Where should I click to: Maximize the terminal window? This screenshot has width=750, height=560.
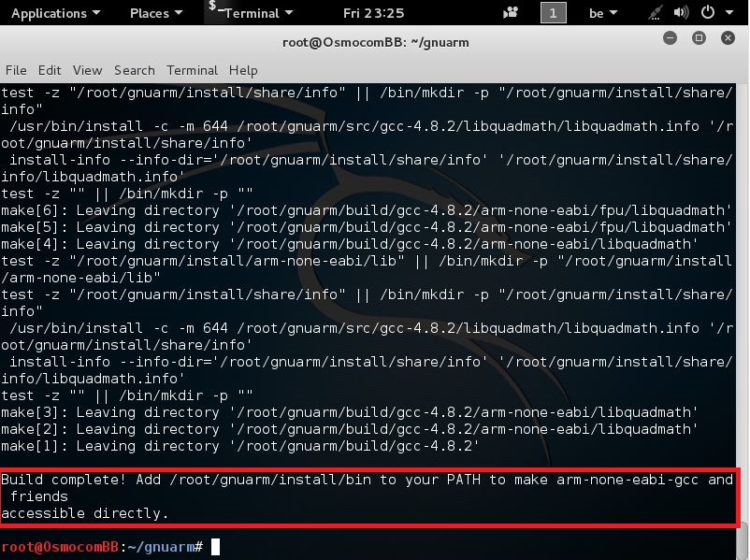point(699,37)
